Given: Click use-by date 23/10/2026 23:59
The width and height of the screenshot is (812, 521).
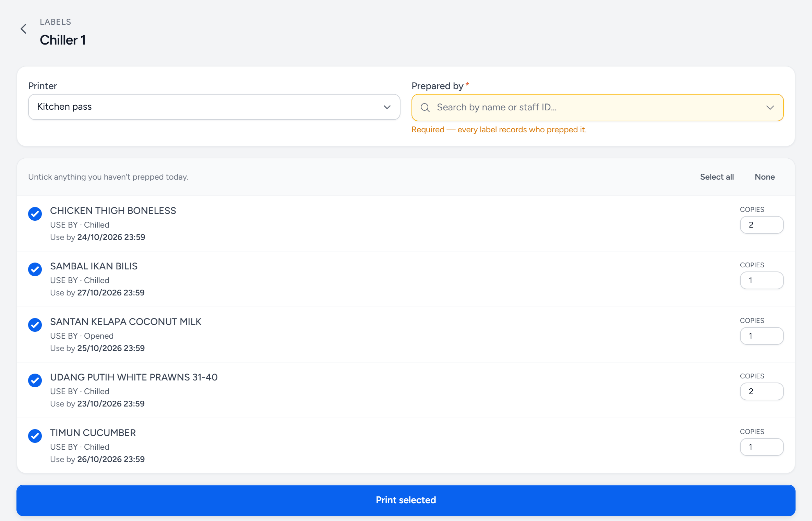Looking at the screenshot, I should [111, 404].
